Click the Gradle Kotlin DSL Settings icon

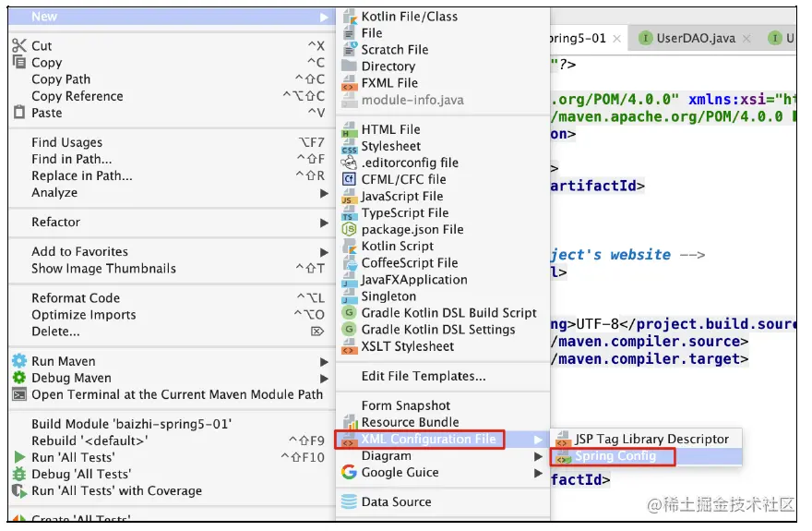[x=350, y=329]
